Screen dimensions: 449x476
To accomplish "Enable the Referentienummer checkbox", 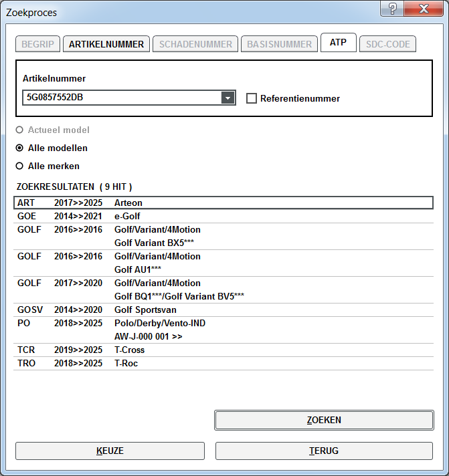I will tap(251, 98).
